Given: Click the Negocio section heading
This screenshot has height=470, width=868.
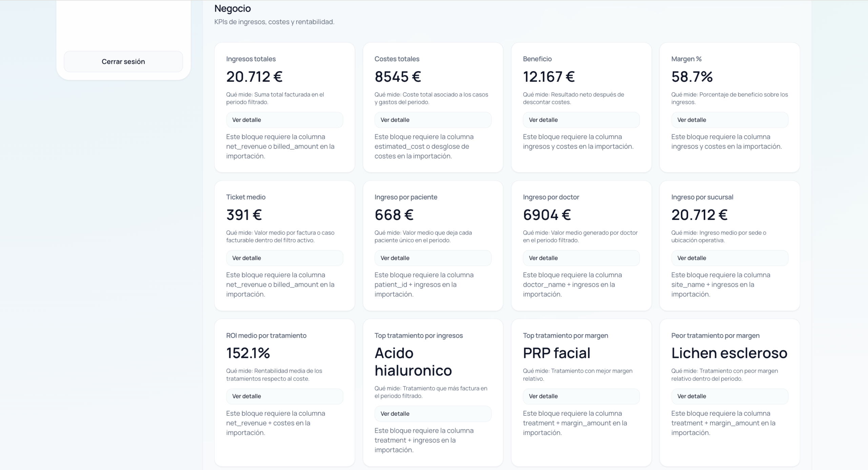Looking at the screenshot, I should 233,8.
